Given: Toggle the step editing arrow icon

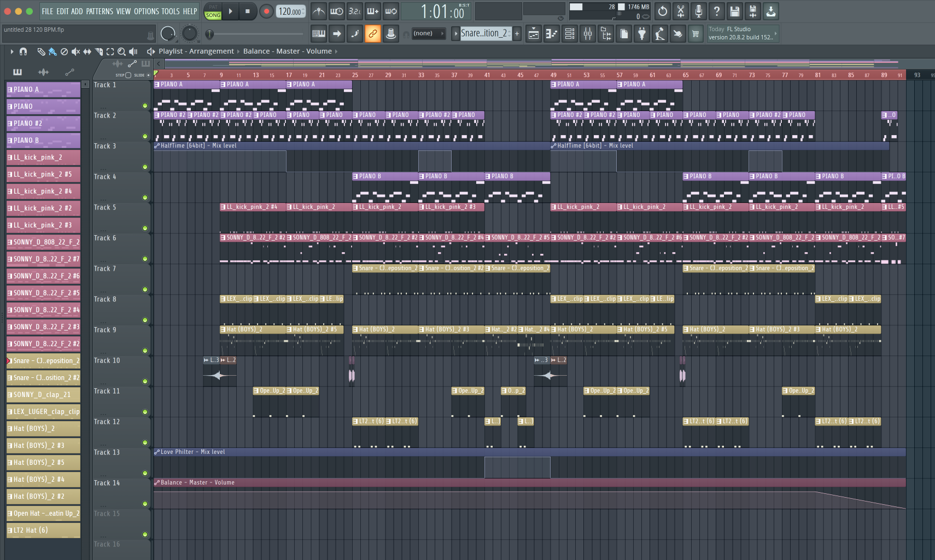Looking at the screenshot, I should (337, 34).
